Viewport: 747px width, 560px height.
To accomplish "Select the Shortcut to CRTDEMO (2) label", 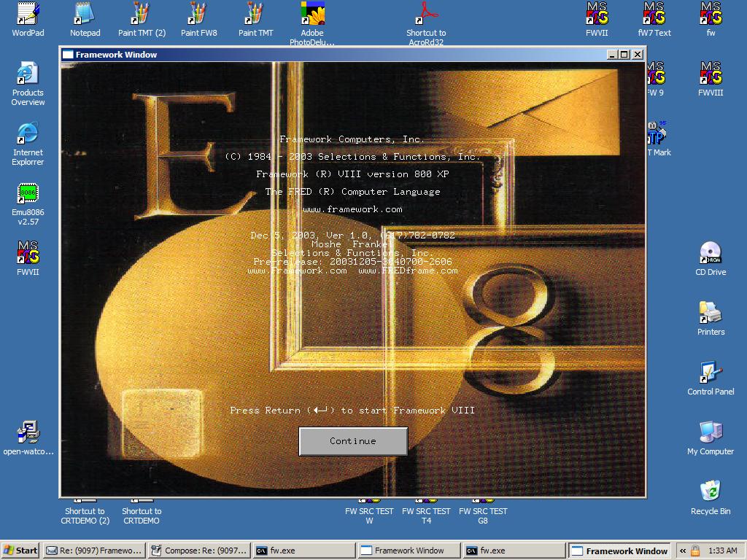I will click(x=85, y=516).
